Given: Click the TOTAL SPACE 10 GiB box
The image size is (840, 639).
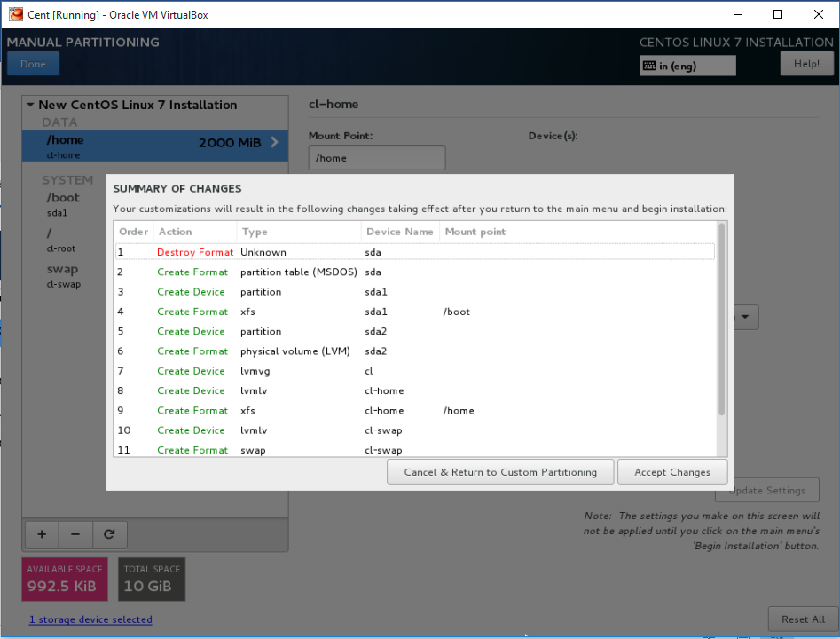Looking at the screenshot, I should coord(152,579).
